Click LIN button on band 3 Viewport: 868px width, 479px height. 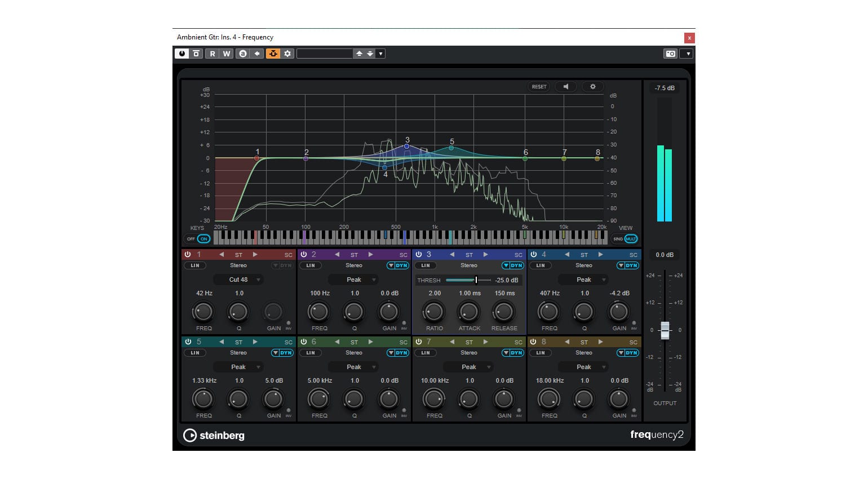point(426,265)
